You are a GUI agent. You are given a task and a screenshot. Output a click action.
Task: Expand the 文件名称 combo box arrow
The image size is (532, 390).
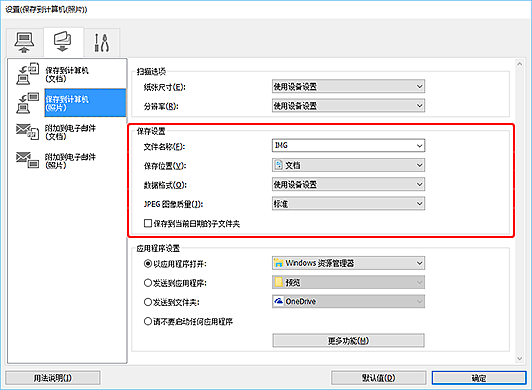tap(419, 146)
